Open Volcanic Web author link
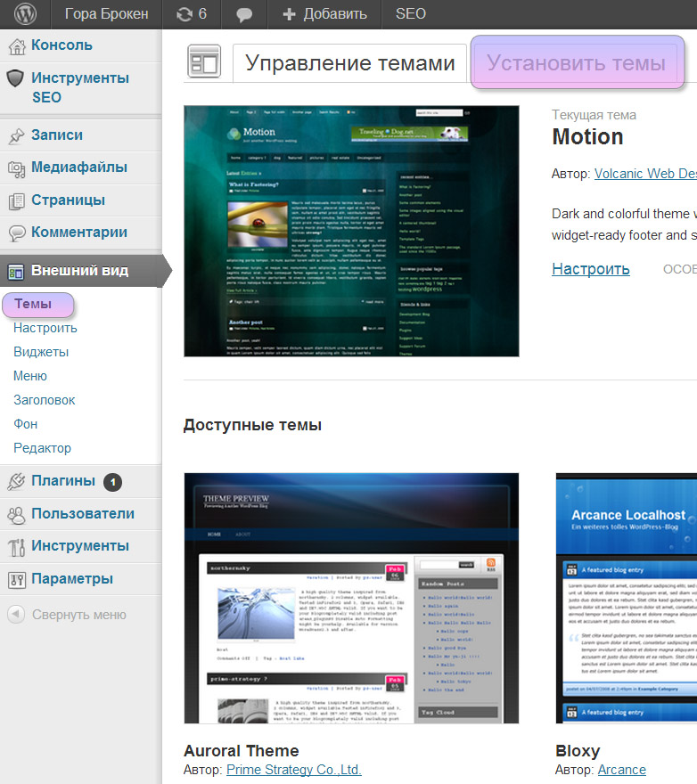Screen dimensions: 697x784 point(645,174)
